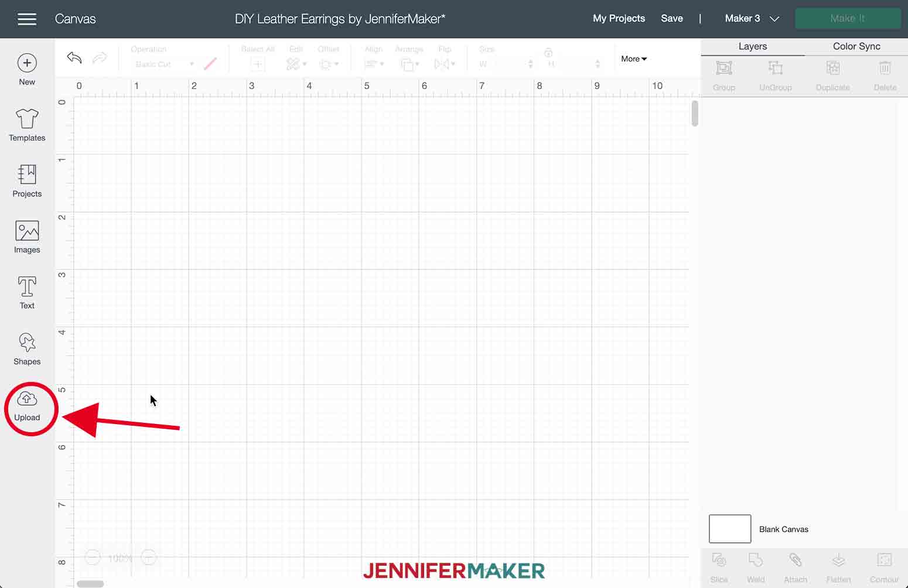Viewport: 908px width, 588px height.
Task: Start a New project from sidebar
Action: [27, 70]
